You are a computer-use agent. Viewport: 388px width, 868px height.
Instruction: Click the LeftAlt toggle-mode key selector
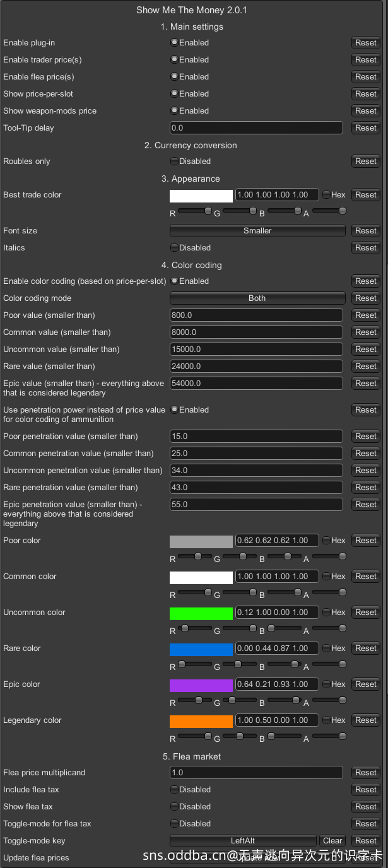(x=243, y=841)
